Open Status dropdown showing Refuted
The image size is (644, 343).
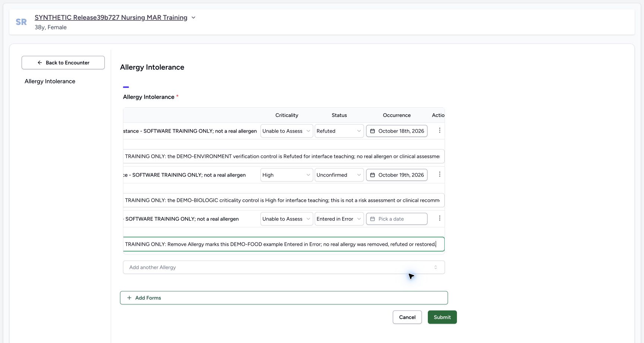point(339,131)
